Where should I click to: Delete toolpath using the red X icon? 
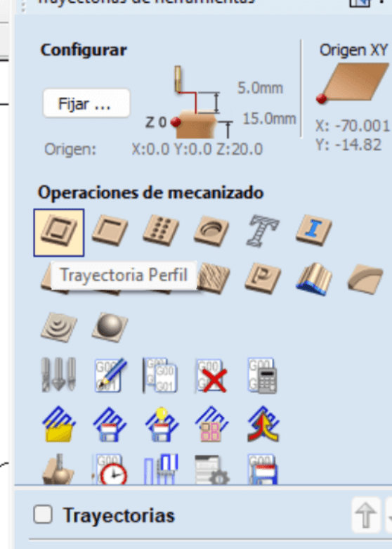pos(211,375)
